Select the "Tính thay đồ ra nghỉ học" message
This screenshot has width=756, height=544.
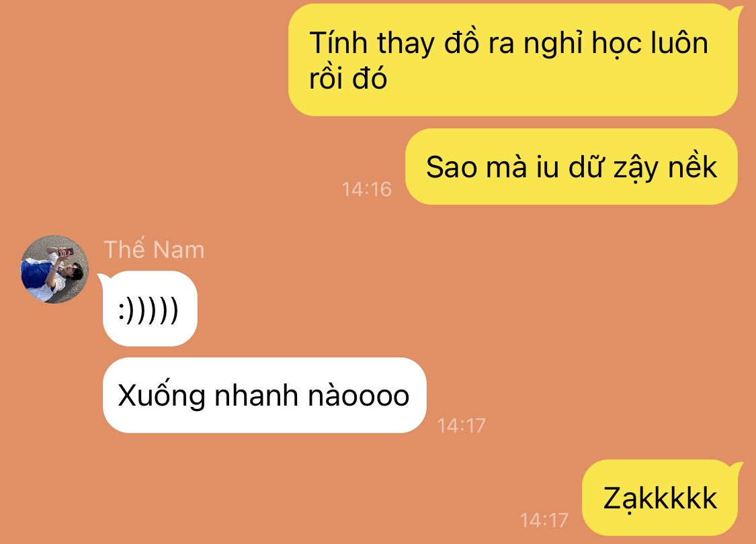tap(513, 60)
